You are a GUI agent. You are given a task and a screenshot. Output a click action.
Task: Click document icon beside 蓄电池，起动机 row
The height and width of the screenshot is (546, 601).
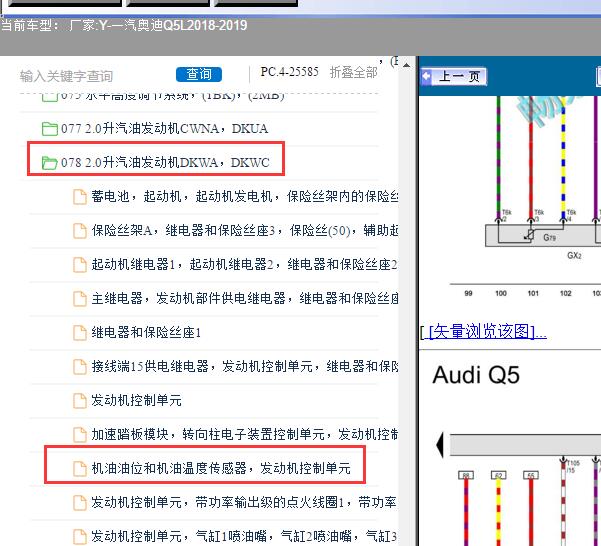click(80, 197)
